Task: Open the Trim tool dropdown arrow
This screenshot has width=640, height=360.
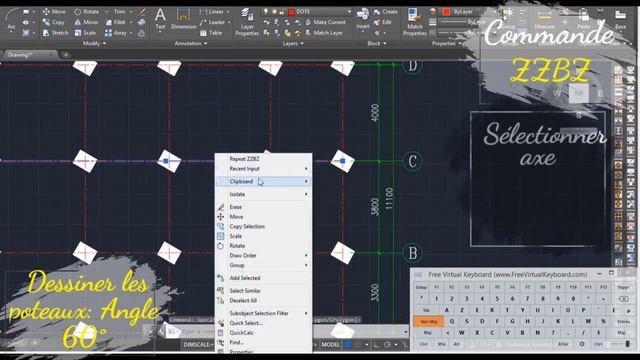Action: pos(131,12)
